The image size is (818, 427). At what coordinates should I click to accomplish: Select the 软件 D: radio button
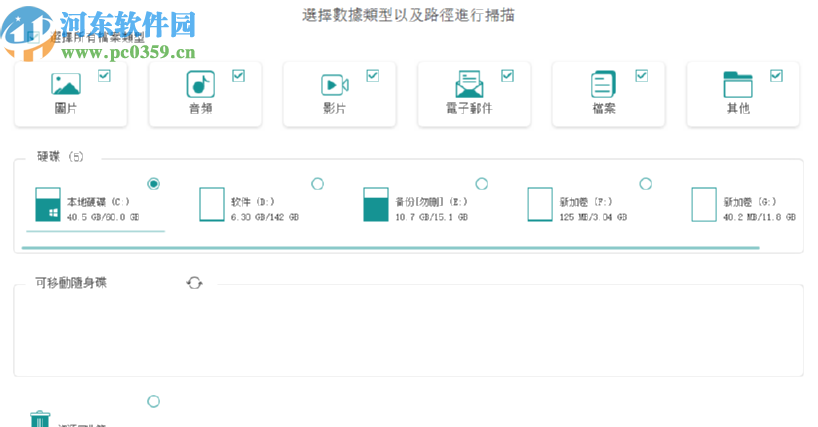(317, 184)
